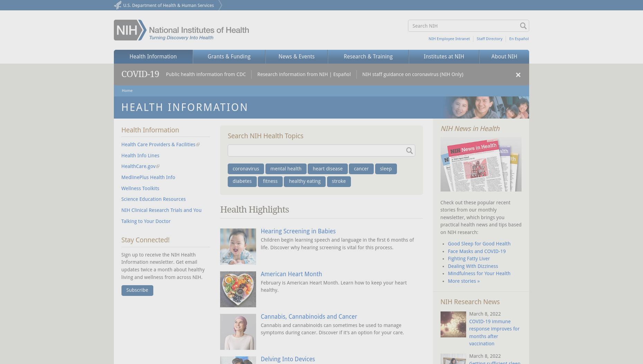Click the Subscribe button
The image size is (643, 364).
point(137,290)
